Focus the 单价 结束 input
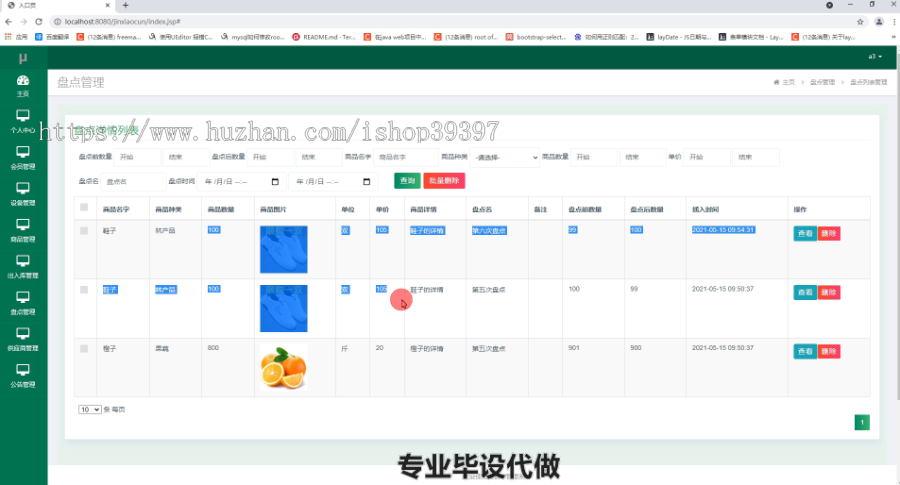 tap(756, 157)
